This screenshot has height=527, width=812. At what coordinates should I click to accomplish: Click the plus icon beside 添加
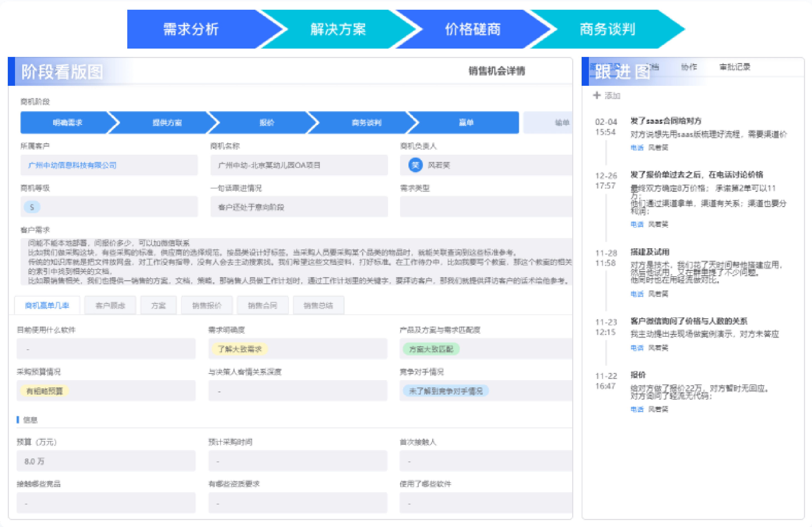tap(597, 96)
